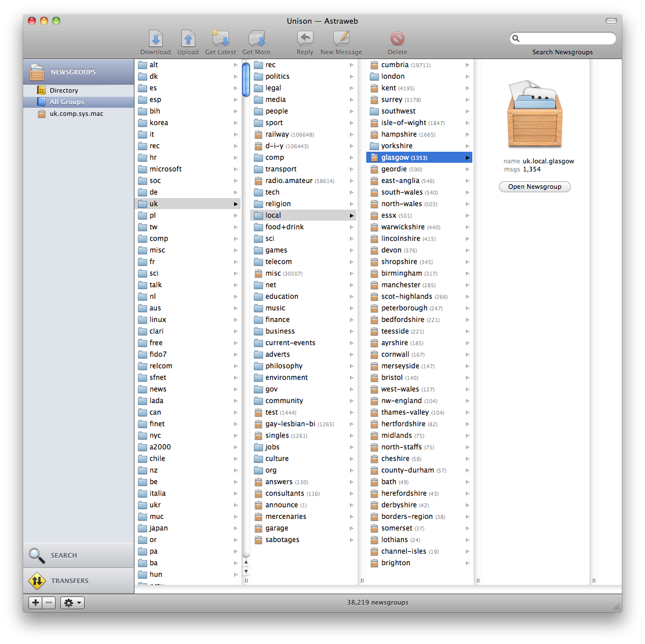This screenshot has width=645, height=644.
Task: Open the gear action dropdown menu
Action: (72, 603)
